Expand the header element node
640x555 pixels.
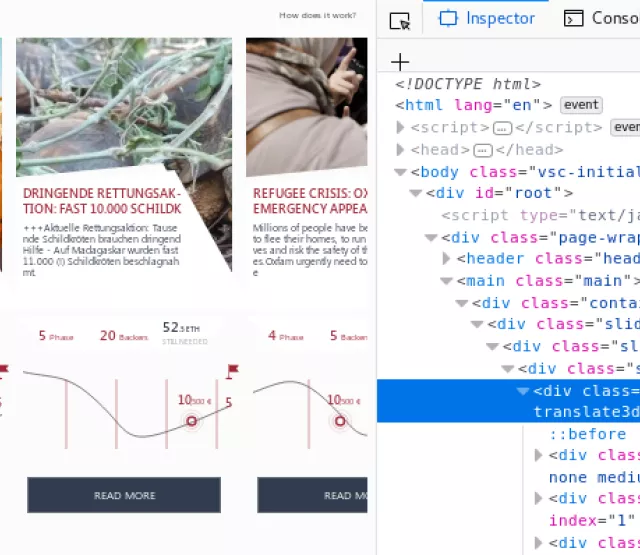(x=447, y=259)
